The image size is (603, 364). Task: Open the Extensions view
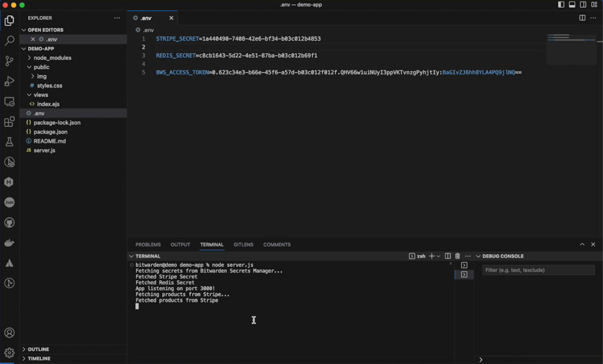pyautogui.click(x=9, y=121)
